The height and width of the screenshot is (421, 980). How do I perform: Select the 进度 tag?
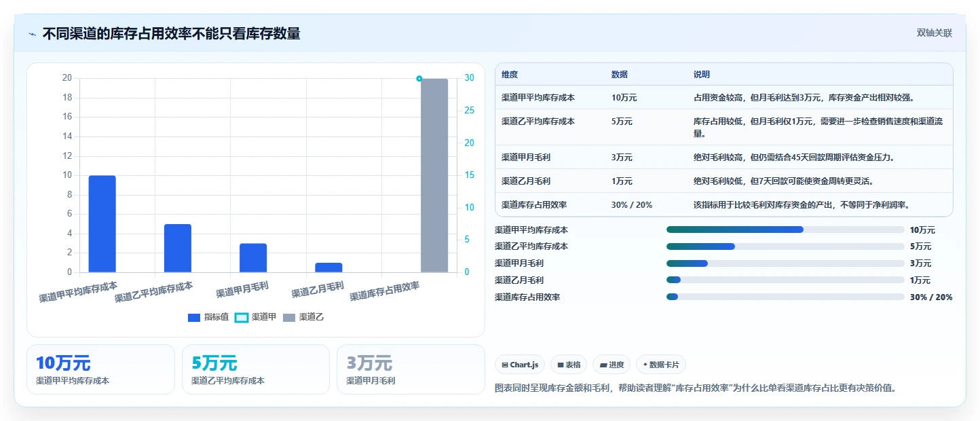611,365
